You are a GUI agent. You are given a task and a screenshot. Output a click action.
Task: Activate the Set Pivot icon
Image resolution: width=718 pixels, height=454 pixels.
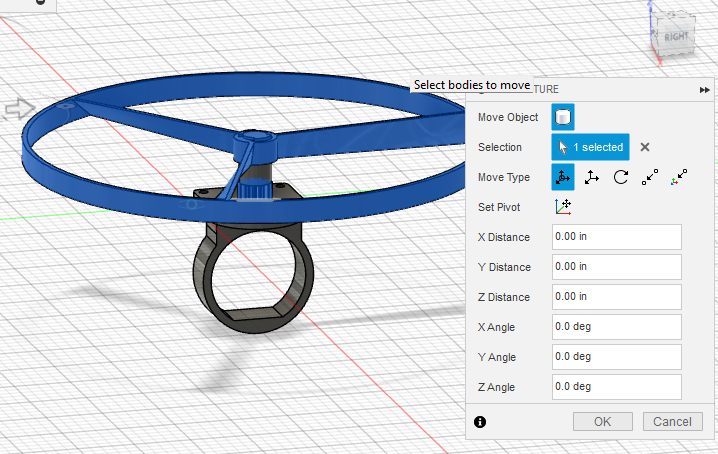pyautogui.click(x=563, y=207)
